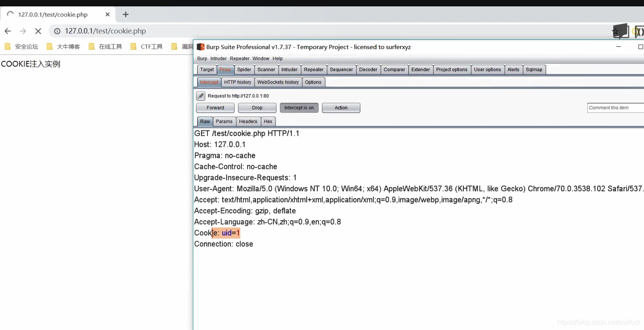The image size is (644, 330).
Task: Click the Accept-Language header line
Action: tap(267, 222)
